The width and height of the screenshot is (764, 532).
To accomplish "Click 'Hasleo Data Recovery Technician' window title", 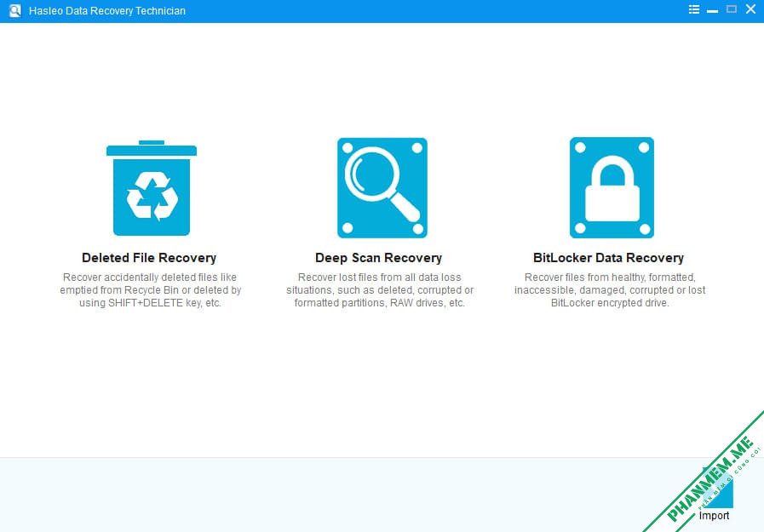I will click(107, 11).
